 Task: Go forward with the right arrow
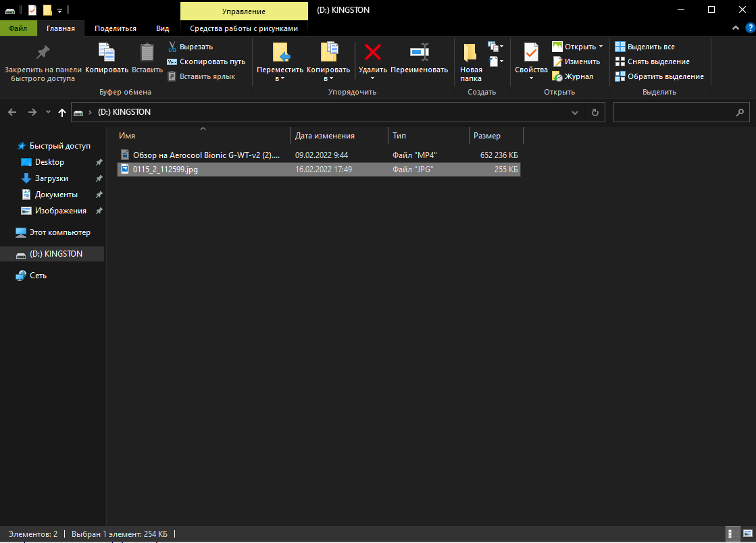point(32,112)
